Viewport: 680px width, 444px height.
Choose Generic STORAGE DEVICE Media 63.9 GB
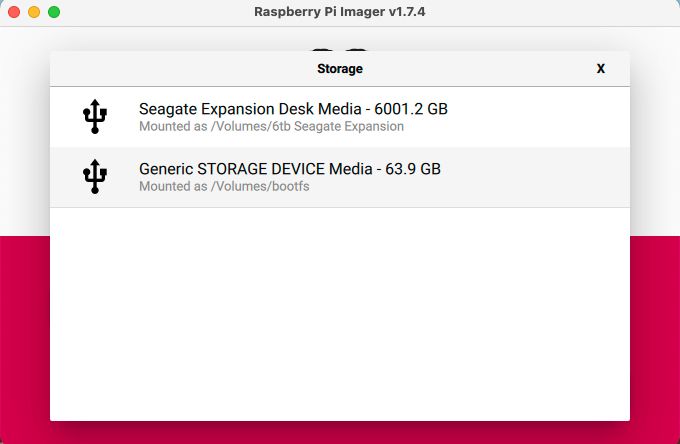tap(289, 169)
